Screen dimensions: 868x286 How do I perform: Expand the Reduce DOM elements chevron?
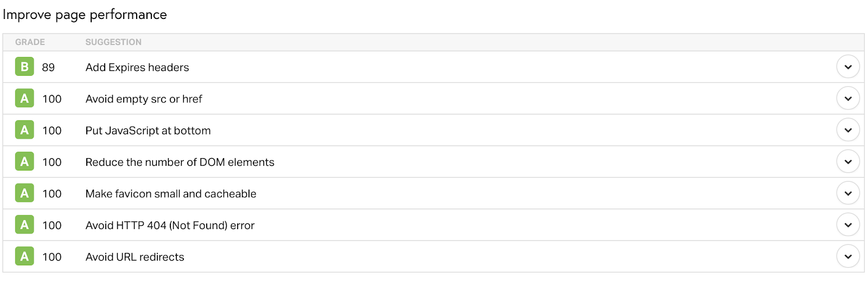(848, 162)
